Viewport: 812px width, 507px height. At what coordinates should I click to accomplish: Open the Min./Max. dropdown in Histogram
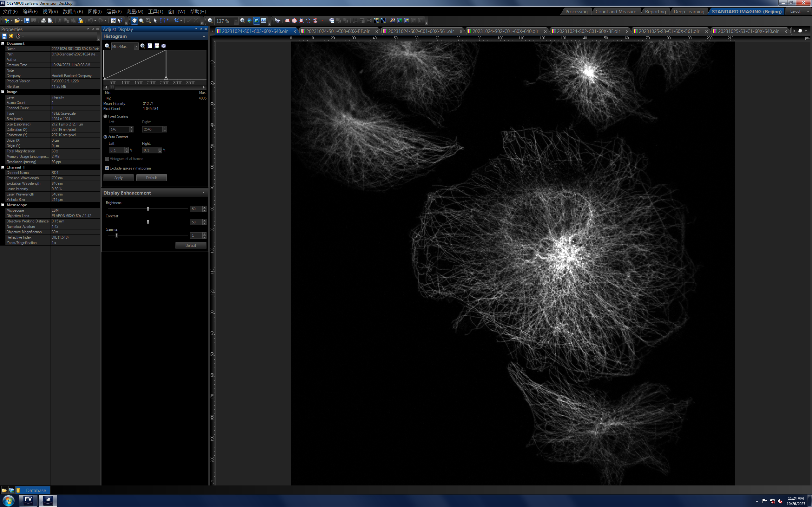coord(136,46)
